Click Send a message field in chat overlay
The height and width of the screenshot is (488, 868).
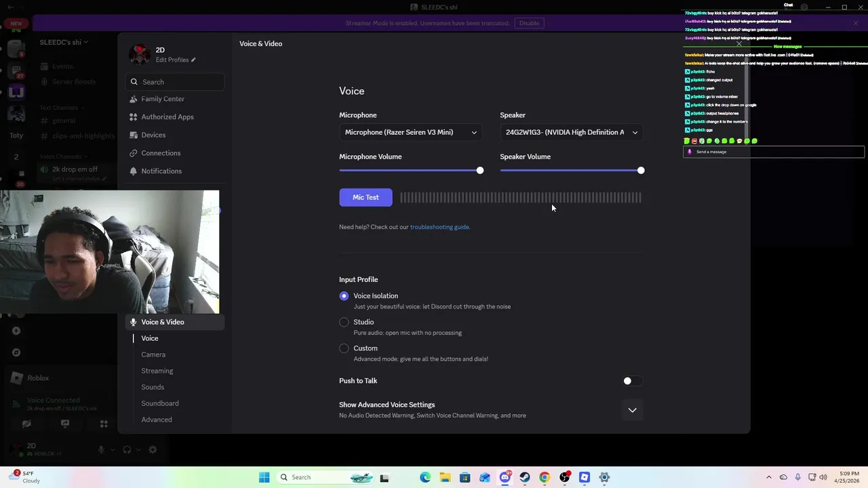click(x=774, y=152)
